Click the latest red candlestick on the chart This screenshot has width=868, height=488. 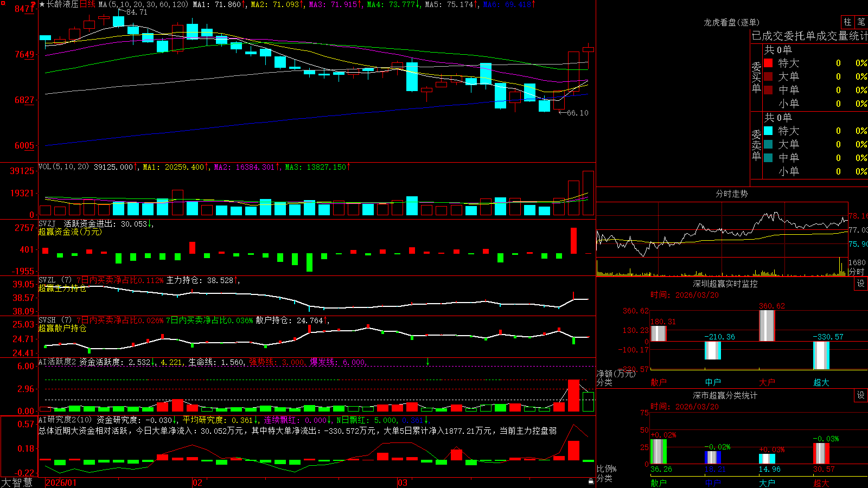[x=588, y=49]
